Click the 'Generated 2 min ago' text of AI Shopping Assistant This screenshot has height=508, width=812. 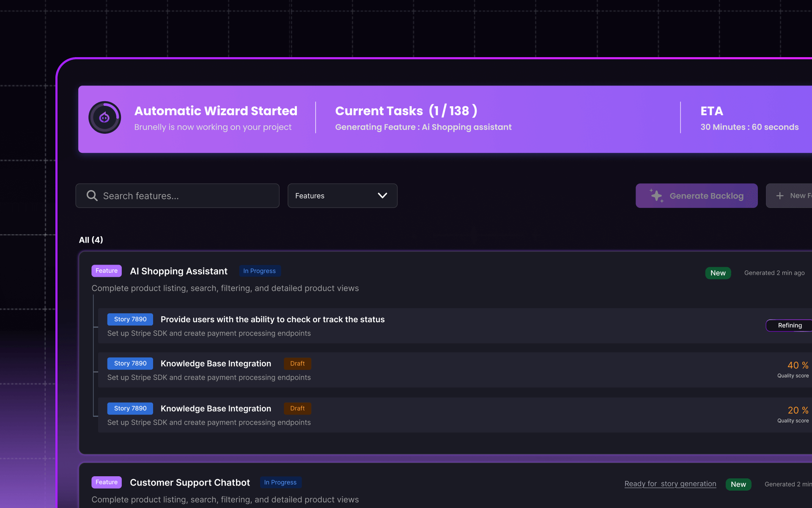click(x=774, y=273)
